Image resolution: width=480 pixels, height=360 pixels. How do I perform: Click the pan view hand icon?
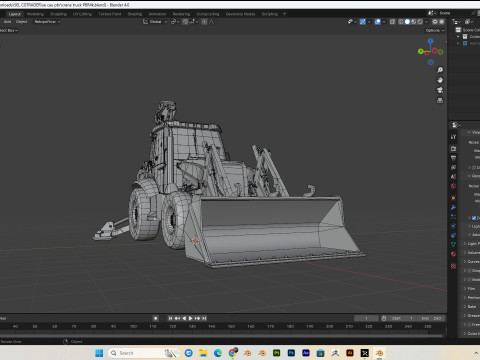440,80
